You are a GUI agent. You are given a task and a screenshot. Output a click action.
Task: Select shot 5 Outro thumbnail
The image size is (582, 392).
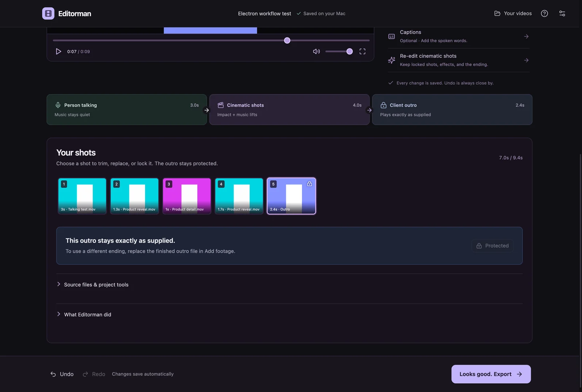click(x=291, y=196)
